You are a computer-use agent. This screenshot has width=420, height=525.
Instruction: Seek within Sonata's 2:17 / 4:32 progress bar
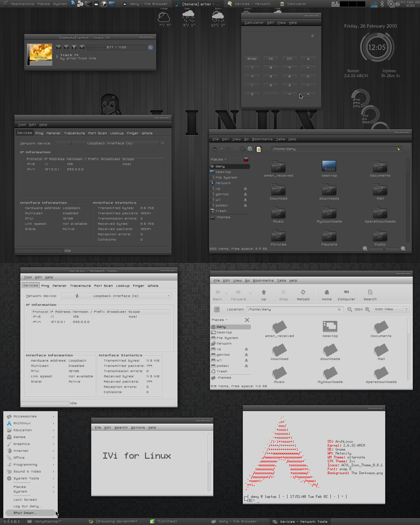116,47
